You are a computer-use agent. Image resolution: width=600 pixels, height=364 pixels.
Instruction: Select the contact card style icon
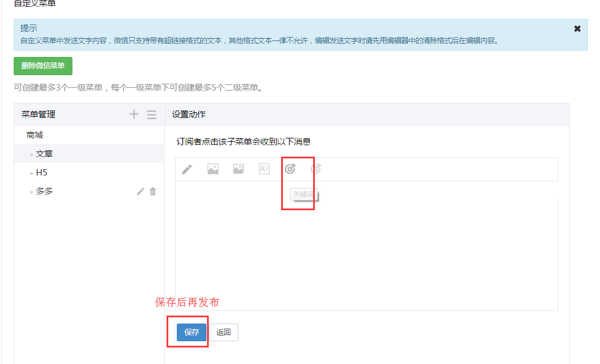click(x=264, y=169)
